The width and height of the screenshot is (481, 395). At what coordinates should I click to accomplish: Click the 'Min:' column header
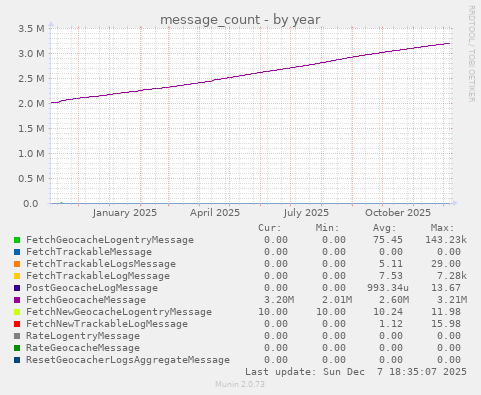327,228
